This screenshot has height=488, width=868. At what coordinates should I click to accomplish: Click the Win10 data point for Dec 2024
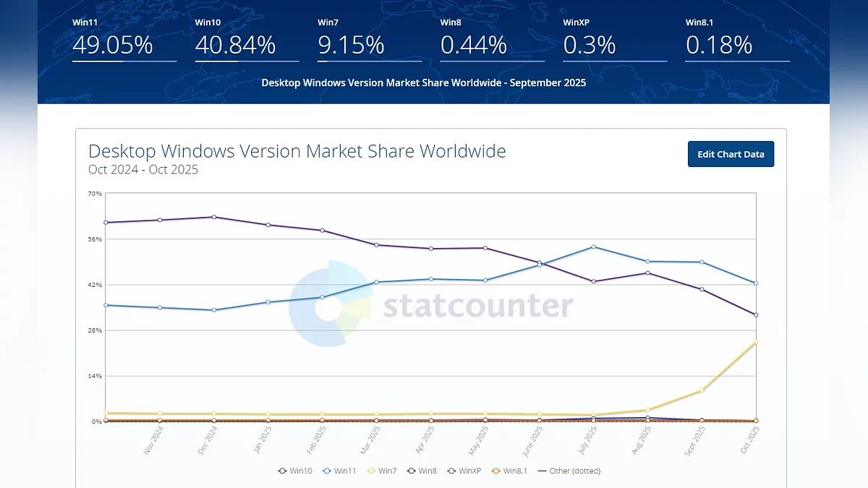pos(214,217)
